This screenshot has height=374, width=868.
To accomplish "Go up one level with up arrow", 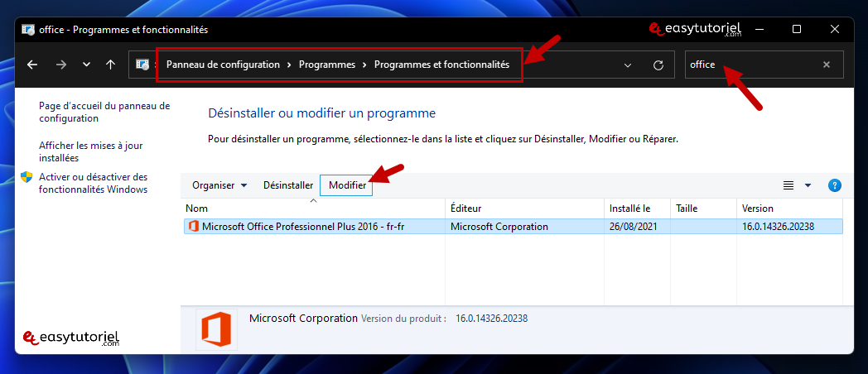I will [x=111, y=65].
